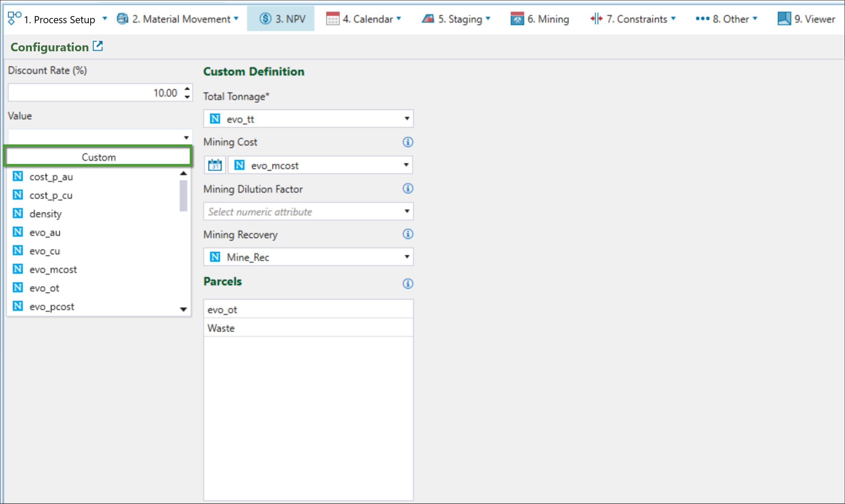This screenshot has height=504, width=845.
Task: Expand the Mining Recovery dropdown
Action: 407,257
